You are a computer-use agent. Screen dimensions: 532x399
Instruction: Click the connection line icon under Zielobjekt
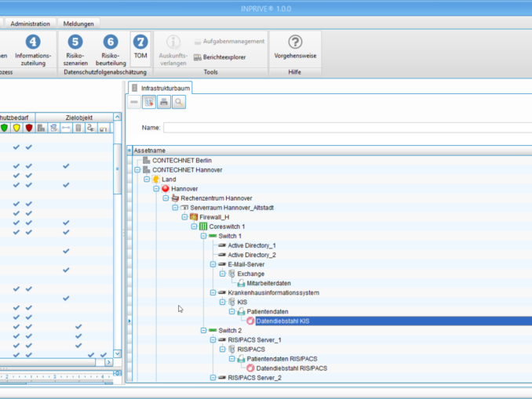66,128
